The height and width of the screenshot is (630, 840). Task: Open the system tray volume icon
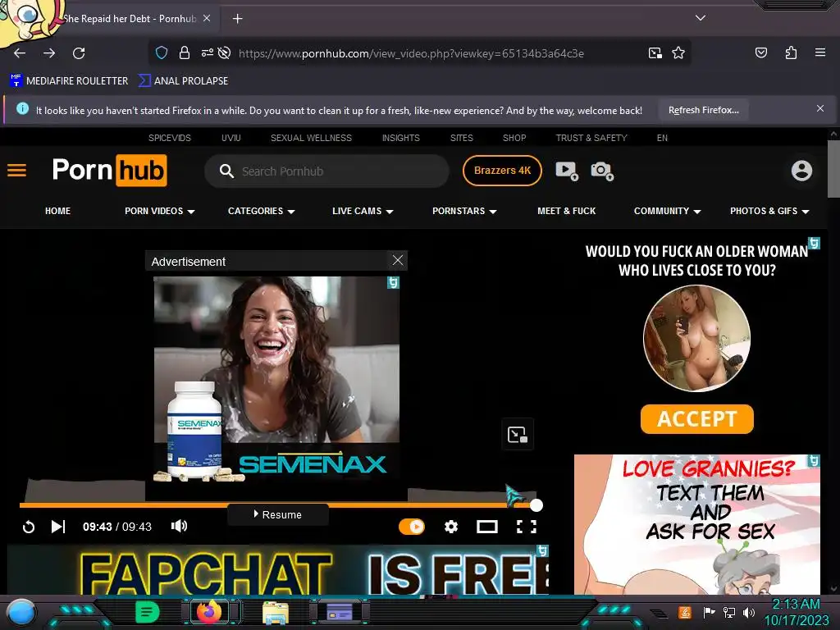[x=748, y=612]
